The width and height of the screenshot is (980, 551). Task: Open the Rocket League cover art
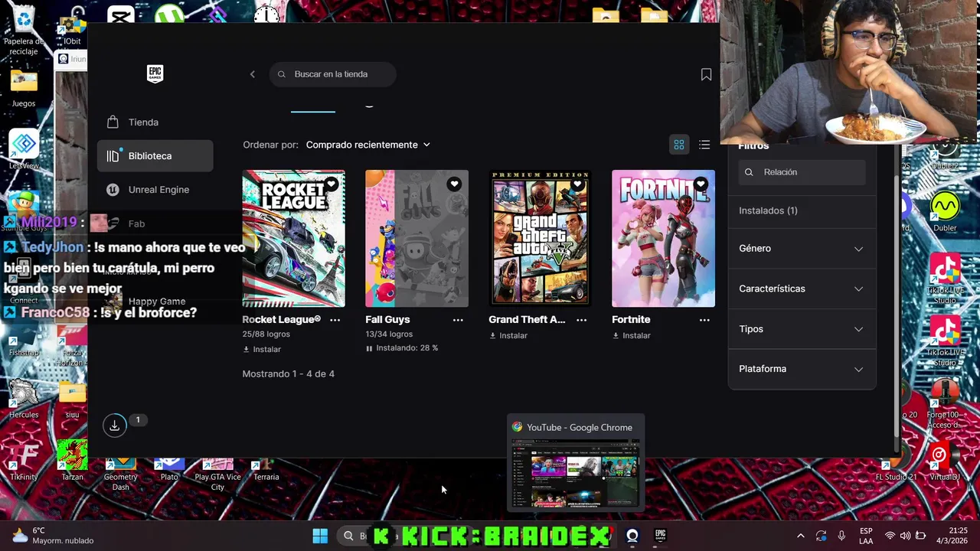tap(294, 239)
